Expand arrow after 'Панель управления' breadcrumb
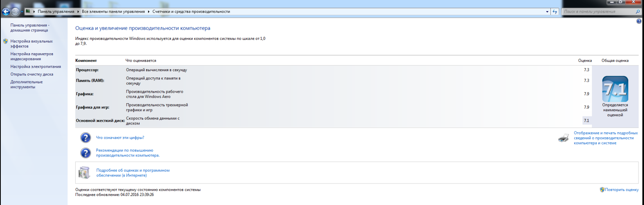The image size is (644, 205). (78, 12)
